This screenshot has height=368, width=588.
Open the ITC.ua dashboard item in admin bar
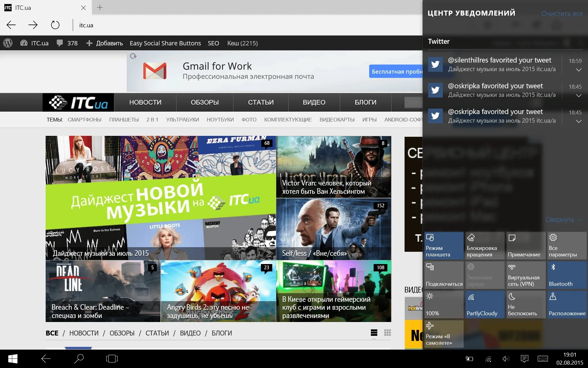coord(34,43)
